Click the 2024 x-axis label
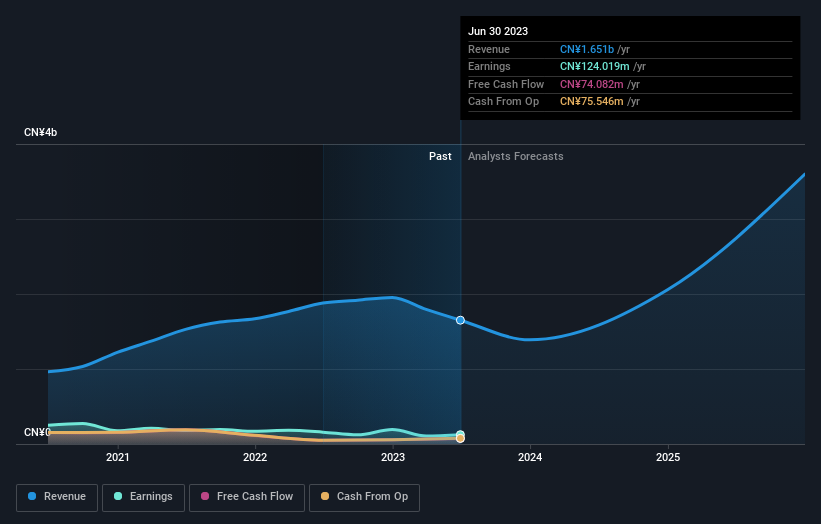The height and width of the screenshot is (524, 821). point(530,457)
